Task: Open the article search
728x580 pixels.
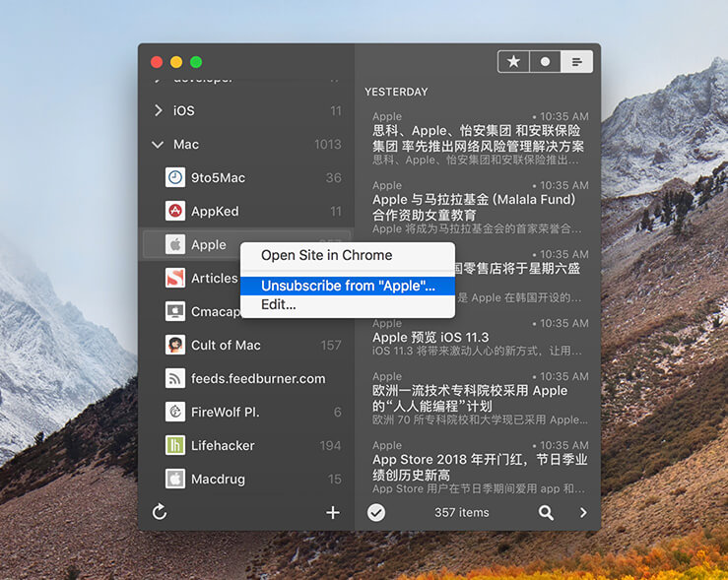Action: 546,512
